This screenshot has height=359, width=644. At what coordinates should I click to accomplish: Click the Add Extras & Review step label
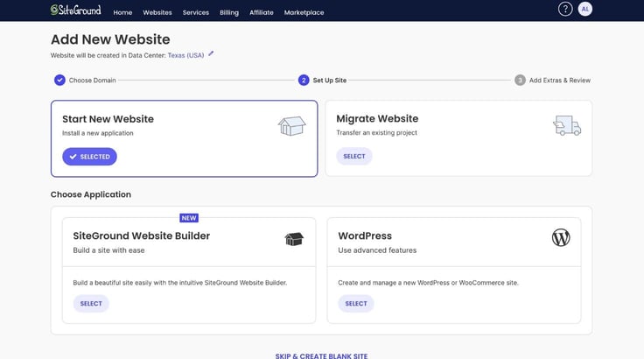[560, 81]
